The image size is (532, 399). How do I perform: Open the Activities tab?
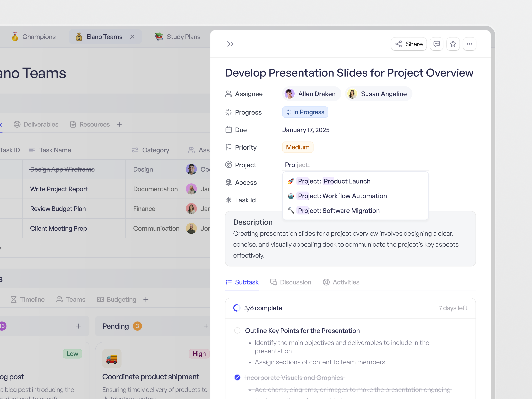[x=346, y=282]
